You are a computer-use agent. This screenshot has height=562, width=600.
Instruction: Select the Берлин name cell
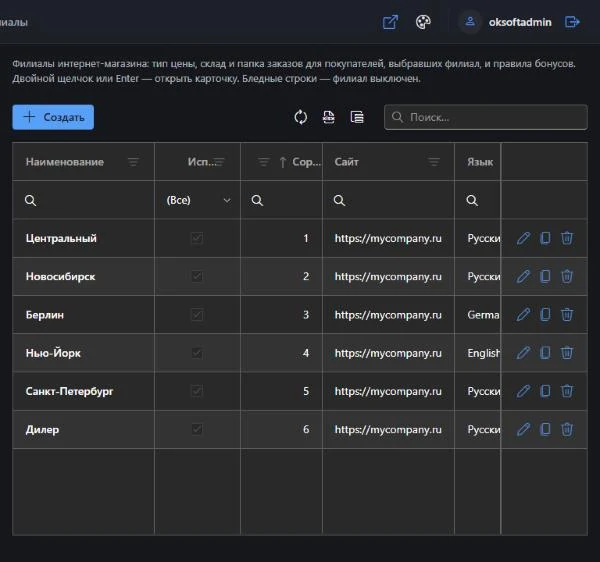pyautogui.click(x=83, y=314)
